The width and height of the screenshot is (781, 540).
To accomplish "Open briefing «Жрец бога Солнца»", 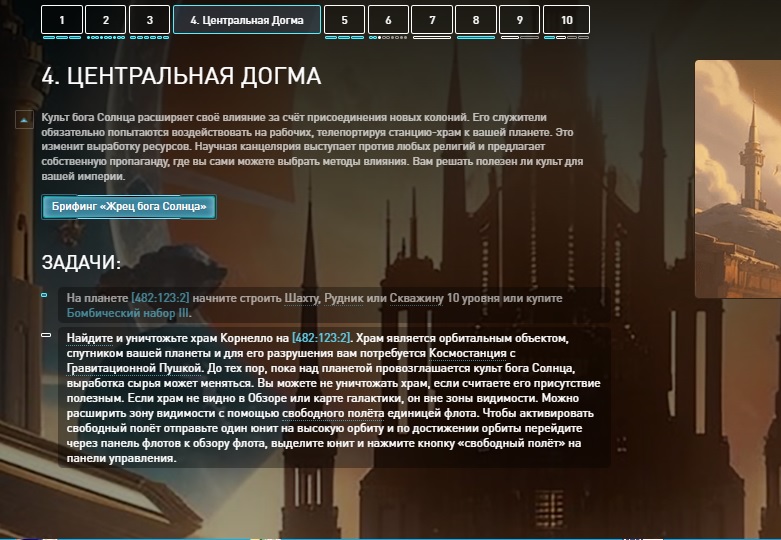I will [x=129, y=207].
